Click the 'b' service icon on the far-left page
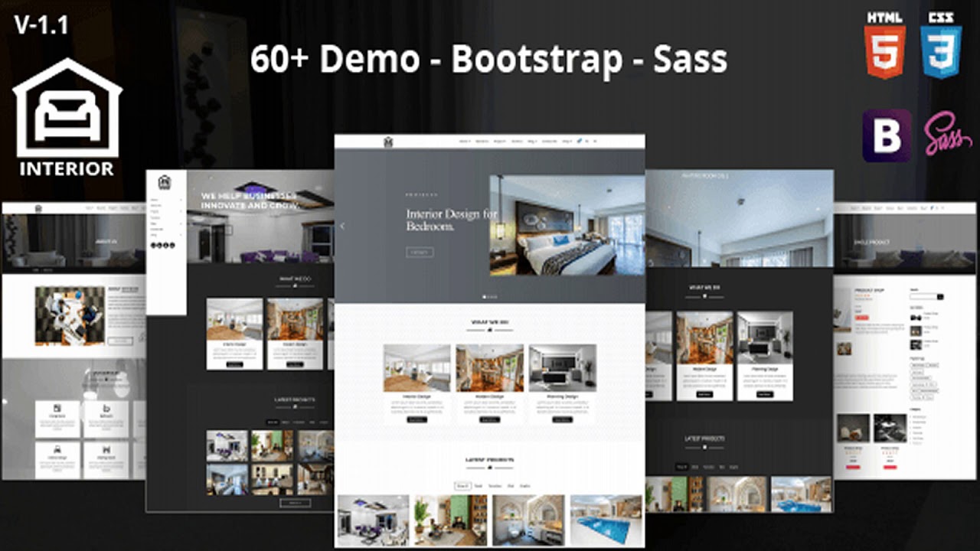This screenshot has height=551, width=980. pos(106,408)
